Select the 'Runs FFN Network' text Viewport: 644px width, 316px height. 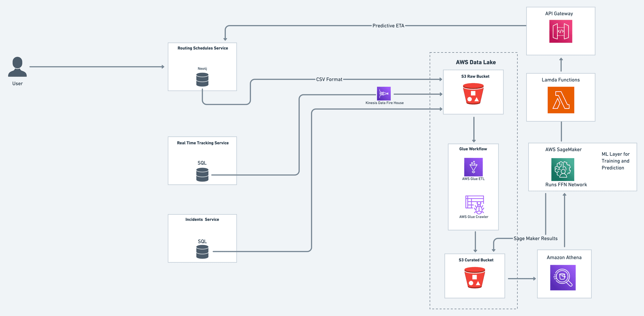tap(566, 185)
